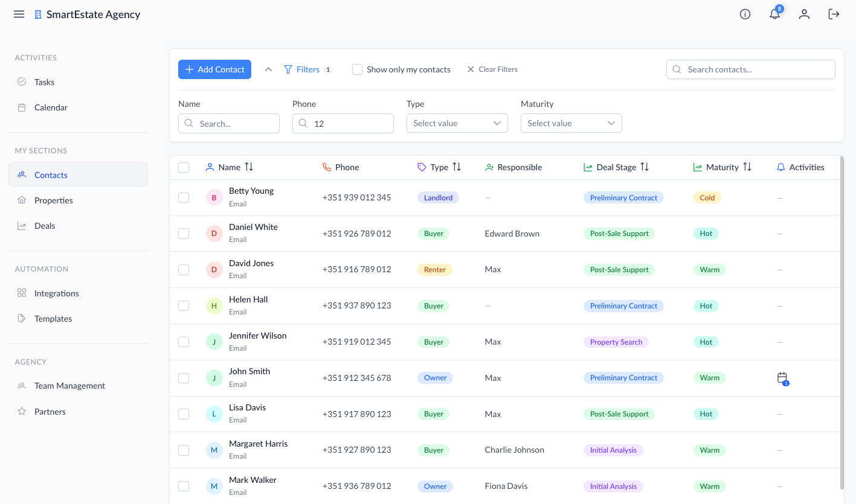Open the user profile icon
This screenshot has height=504, width=856.
pyautogui.click(x=804, y=14)
